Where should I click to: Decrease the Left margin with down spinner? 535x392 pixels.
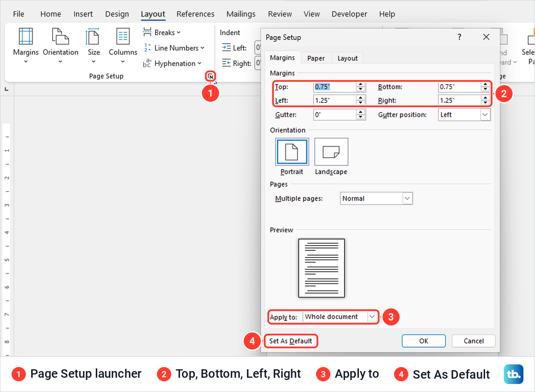(x=361, y=103)
